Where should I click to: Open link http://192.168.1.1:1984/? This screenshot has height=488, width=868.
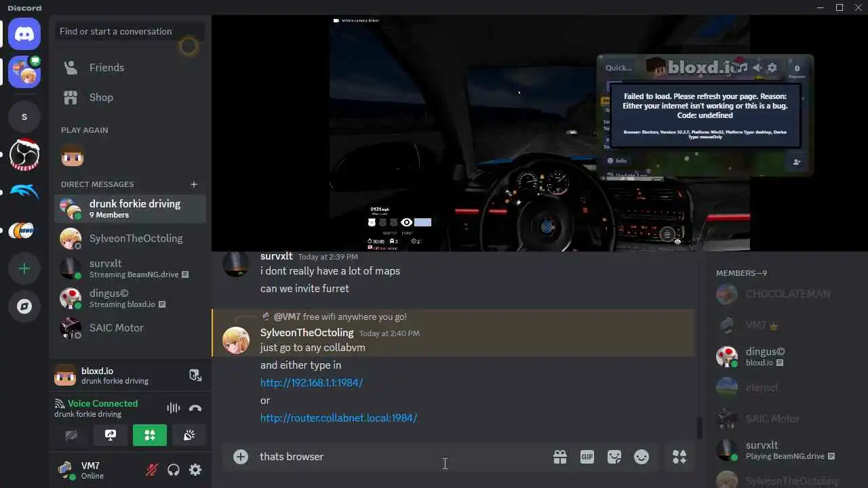click(x=311, y=383)
